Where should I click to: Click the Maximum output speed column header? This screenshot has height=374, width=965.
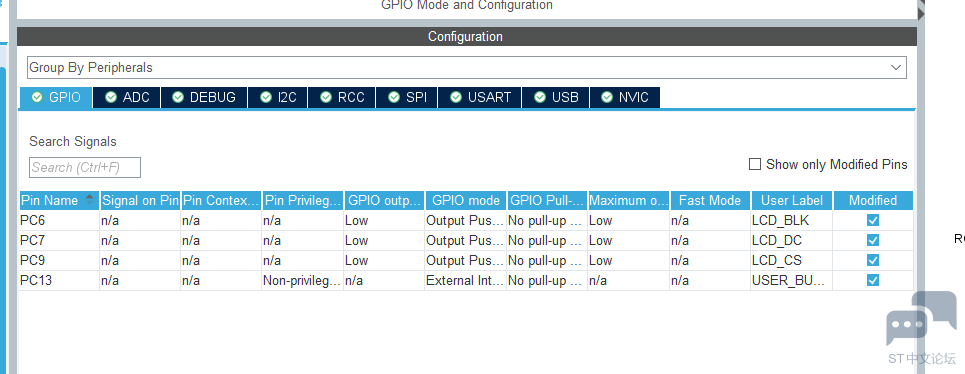[x=628, y=201]
